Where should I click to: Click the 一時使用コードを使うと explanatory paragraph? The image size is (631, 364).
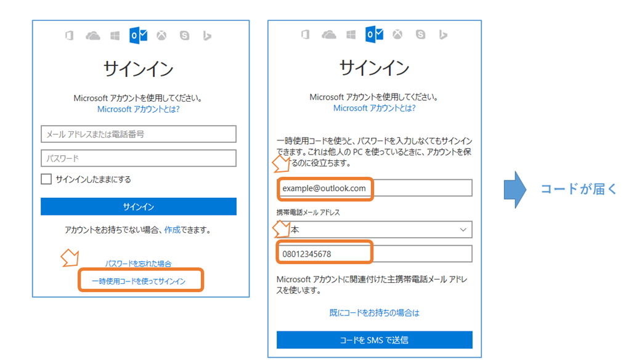pyautogui.click(x=374, y=152)
